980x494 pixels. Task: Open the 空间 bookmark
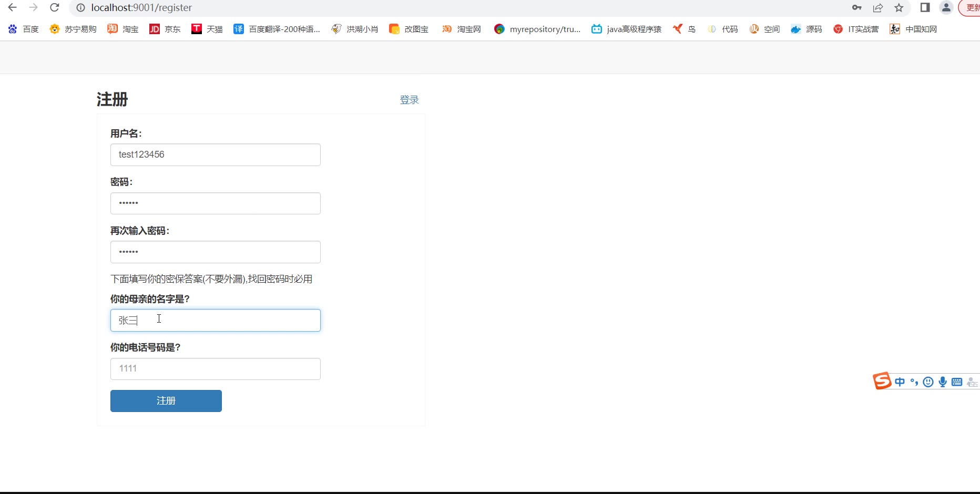tap(764, 29)
